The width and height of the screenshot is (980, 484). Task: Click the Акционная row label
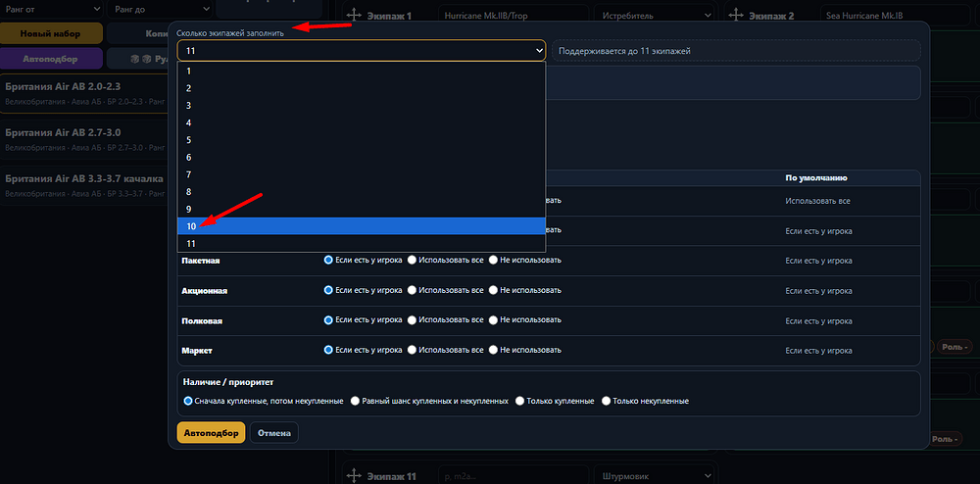(x=204, y=290)
